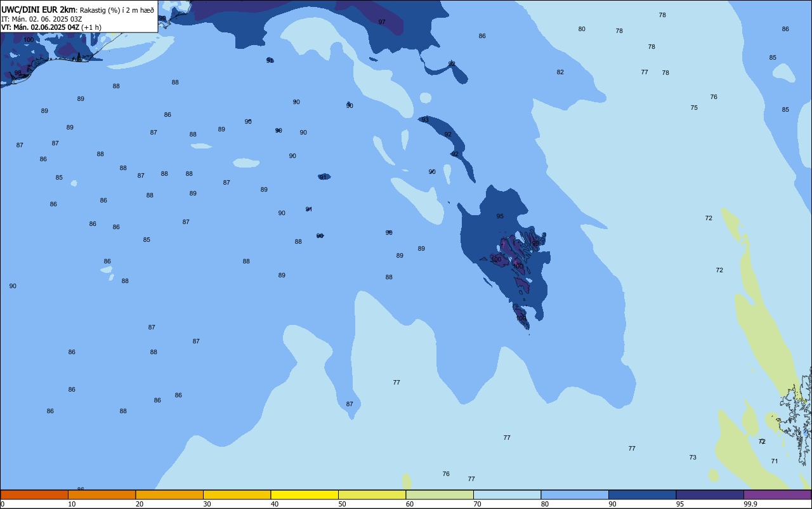812x509 pixels.
Task: Click the "UWC/DINI EUR 2km" title text
Action: pos(38,10)
